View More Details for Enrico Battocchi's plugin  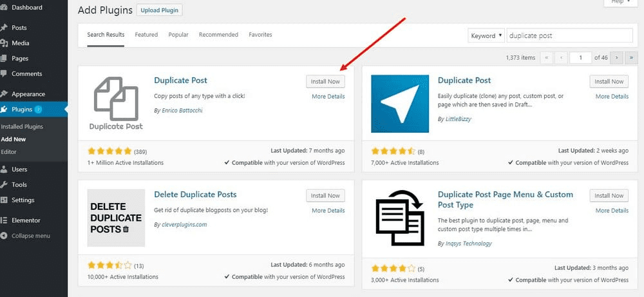click(328, 97)
